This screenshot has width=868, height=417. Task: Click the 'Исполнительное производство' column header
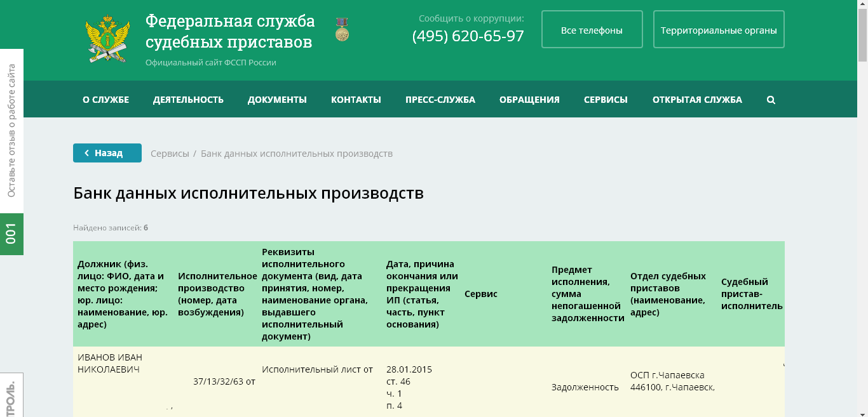tap(217, 294)
